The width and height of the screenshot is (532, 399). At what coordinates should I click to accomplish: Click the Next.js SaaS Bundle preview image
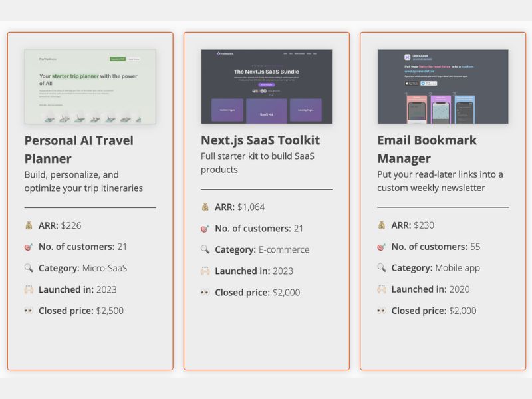pyautogui.click(x=267, y=85)
